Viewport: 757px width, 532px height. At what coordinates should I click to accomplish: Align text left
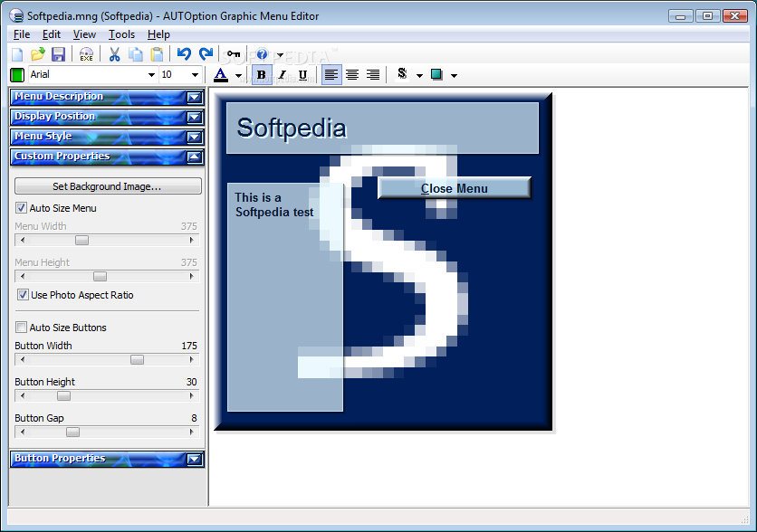[x=331, y=75]
